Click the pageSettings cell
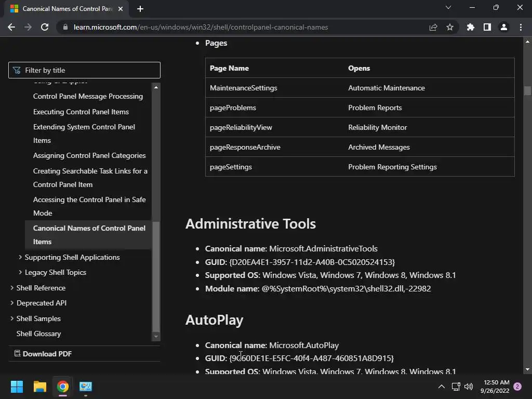Screen dimensions: 532x399 pos(274,167)
